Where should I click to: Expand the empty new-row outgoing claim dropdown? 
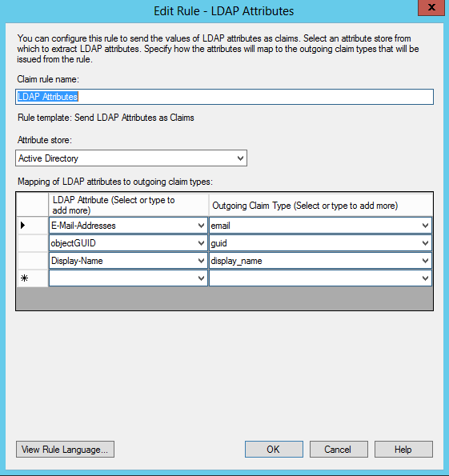click(425, 278)
